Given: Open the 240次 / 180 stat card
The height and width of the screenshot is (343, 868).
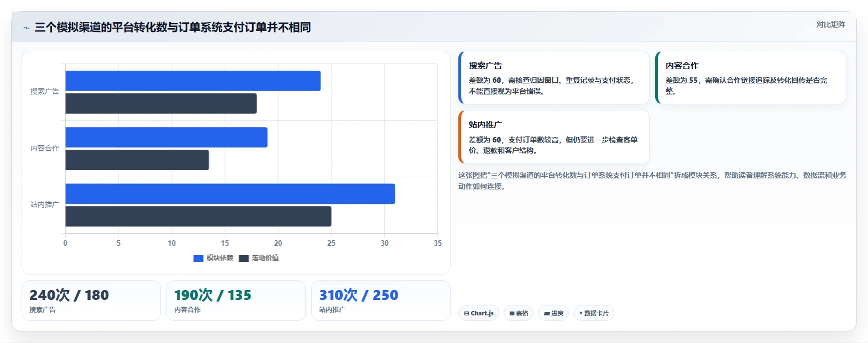Looking at the screenshot, I should [91, 300].
